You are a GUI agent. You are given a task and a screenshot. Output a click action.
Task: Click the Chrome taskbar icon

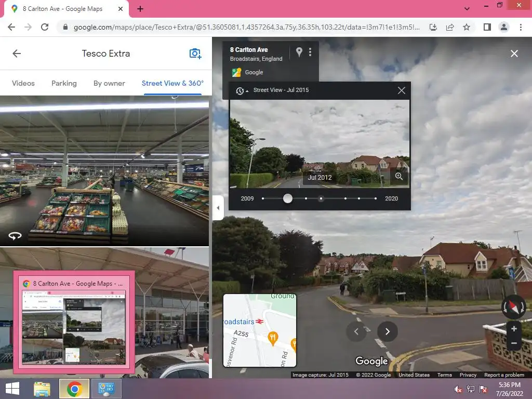tap(74, 389)
